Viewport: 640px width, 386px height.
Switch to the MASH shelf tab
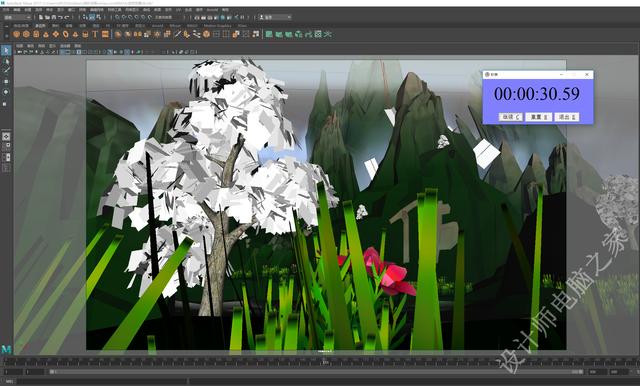pyautogui.click(x=192, y=26)
